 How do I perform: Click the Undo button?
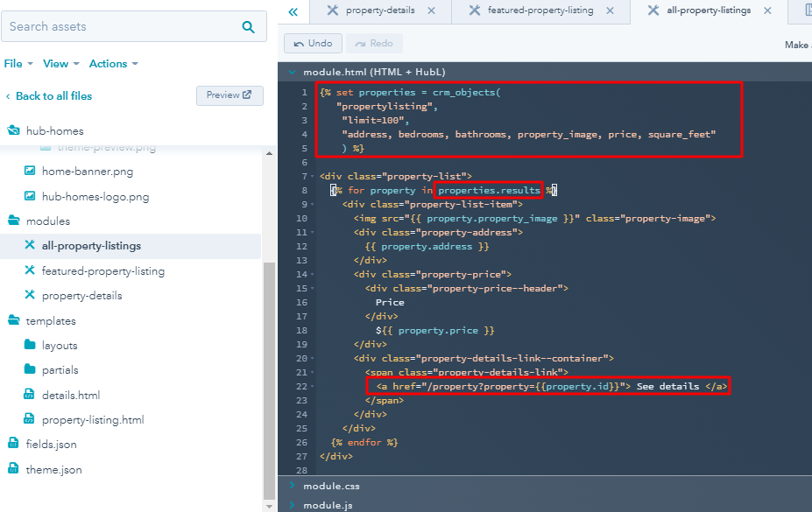pyautogui.click(x=313, y=43)
